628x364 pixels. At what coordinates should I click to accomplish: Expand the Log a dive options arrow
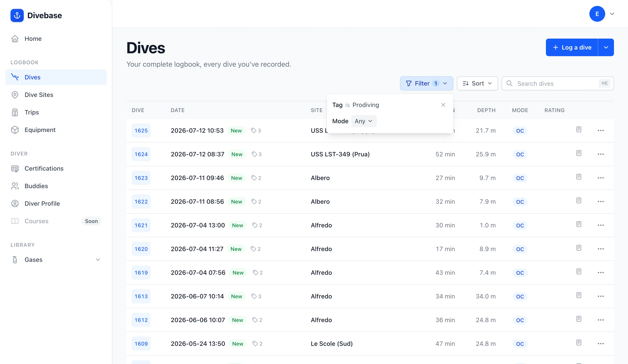click(x=606, y=47)
